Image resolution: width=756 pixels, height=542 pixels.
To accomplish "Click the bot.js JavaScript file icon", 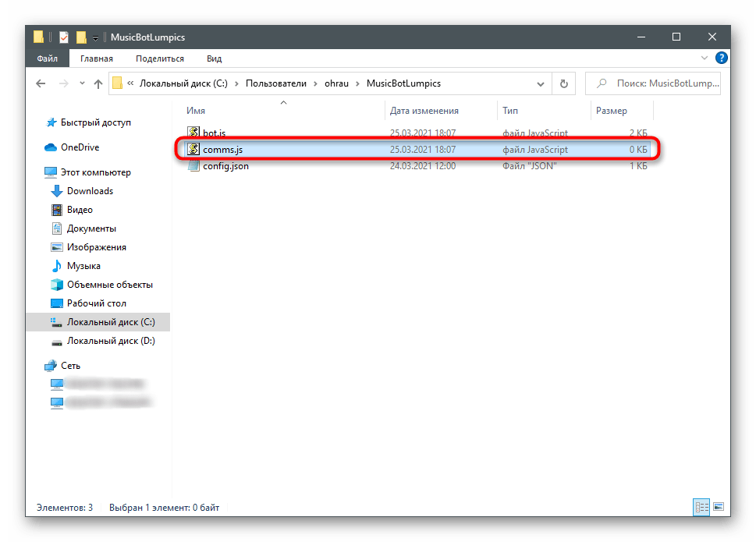I will point(194,133).
